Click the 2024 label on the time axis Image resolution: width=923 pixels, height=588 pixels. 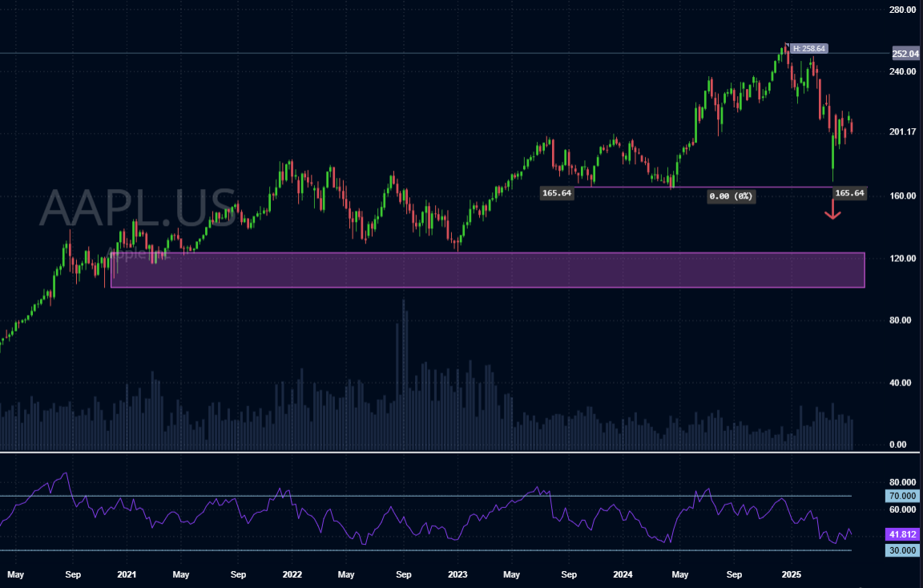point(623,574)
